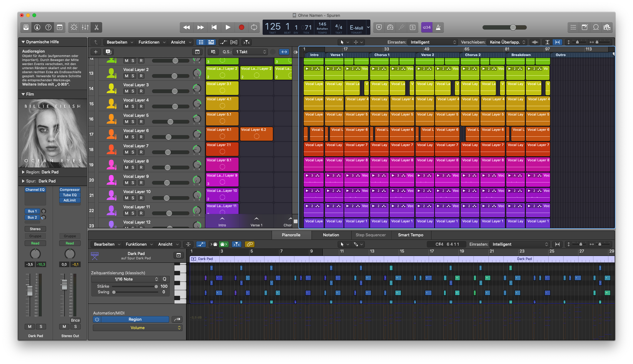The image size is (633, 364).
Task: Mute the Vocal Layer 5 track
Action: tap(126, 122)
